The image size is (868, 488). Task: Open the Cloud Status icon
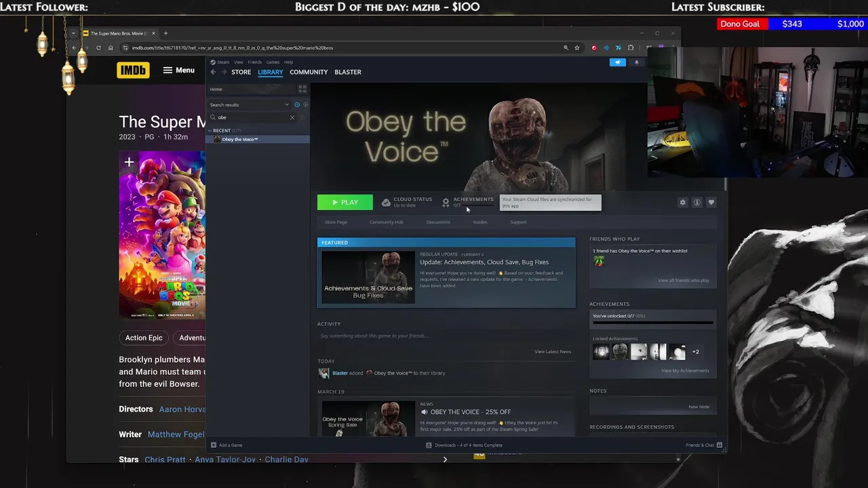pos(386,203)
